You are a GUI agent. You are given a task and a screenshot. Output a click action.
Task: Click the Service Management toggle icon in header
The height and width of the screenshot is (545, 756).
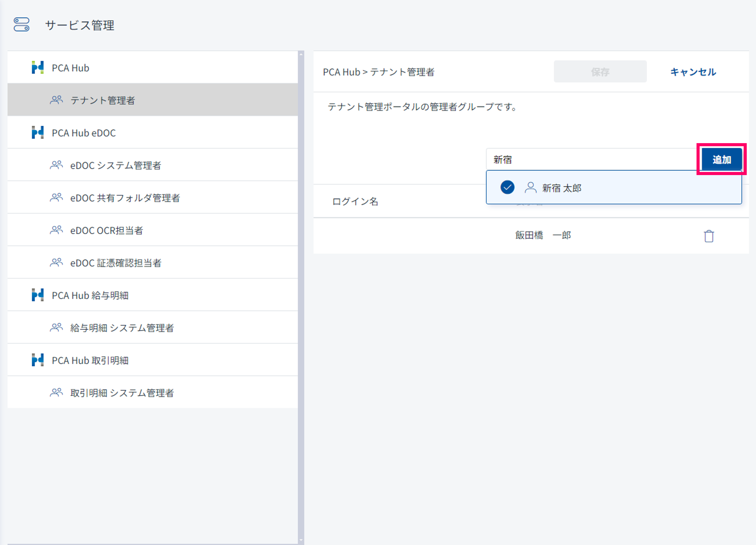coord(22,25)
